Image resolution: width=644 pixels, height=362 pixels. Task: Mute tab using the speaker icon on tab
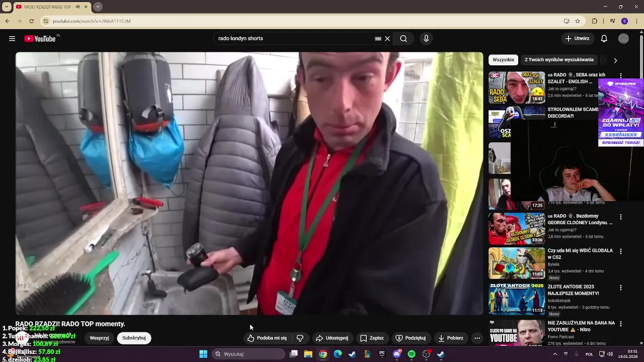point(77,7)
